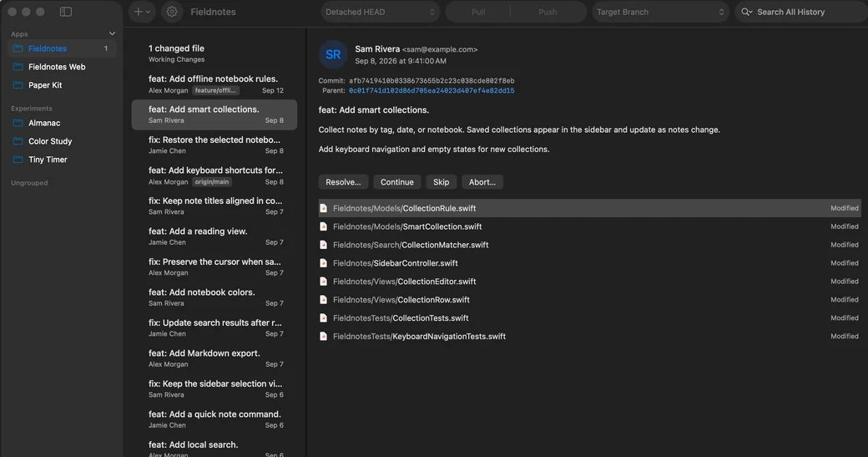Select the SmartCollection.swift file row

589,226
